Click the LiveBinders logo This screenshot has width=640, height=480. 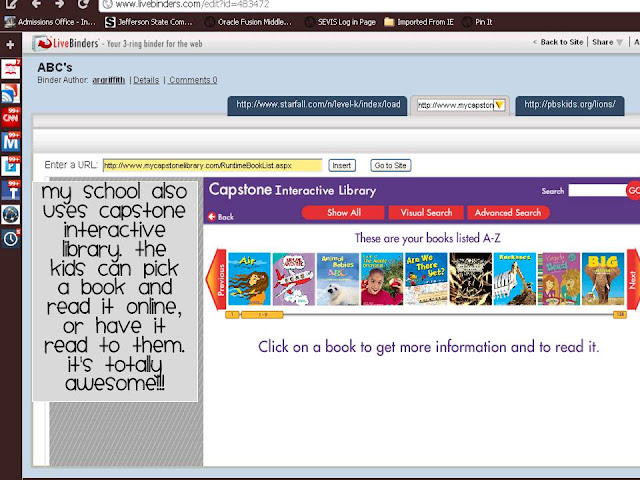point(66,43)
